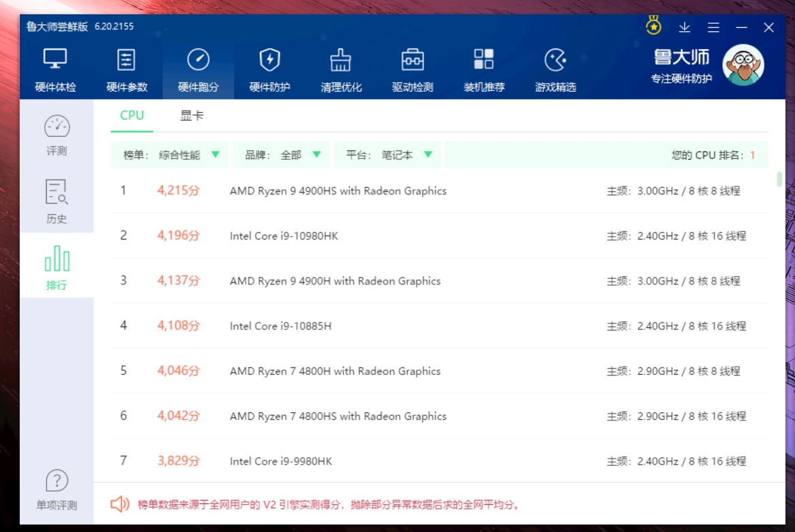
Task: Click the 榜单数据来源 notice text at bottom
Action: (x=328, y=505)
